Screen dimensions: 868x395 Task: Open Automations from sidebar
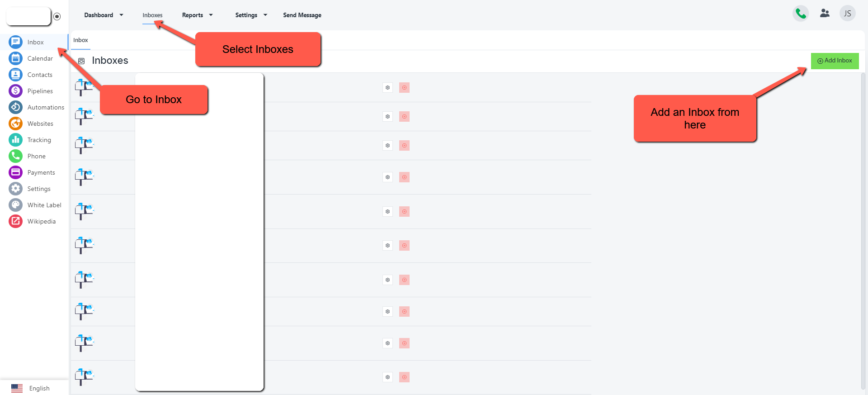(45, 107)
